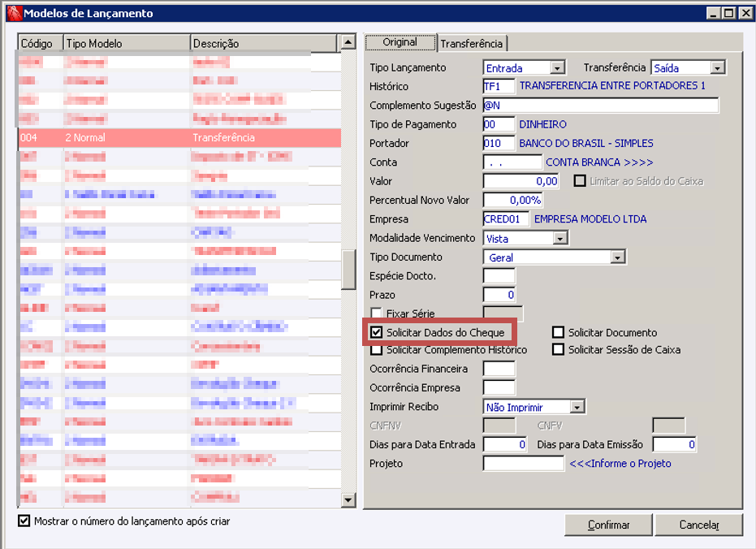Click the list scrollbar down arrow
Image resolution: width=756 pixels, height=549 pixels.
pyautogui.click(x=348, y=499)
